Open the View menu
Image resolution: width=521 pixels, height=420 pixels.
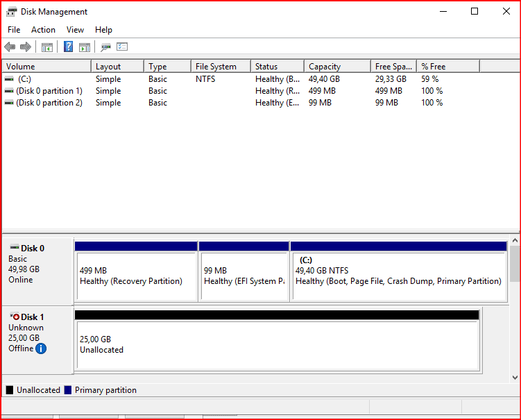pos(75,30)
